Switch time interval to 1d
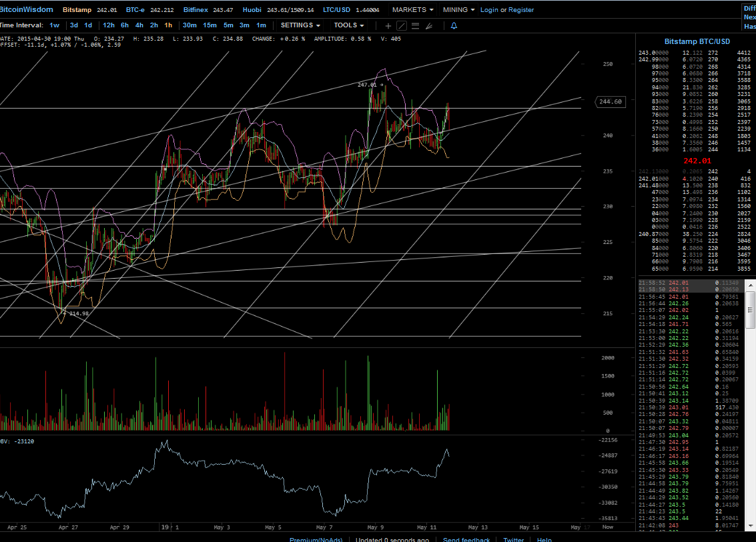The width and height of the screenshot is (756, 542). [x=88, y=25]
